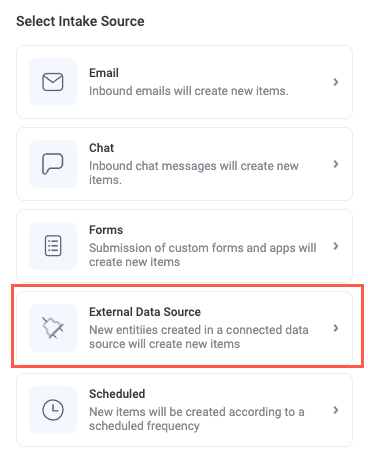Choose the External Data Source title

[145, 312]
